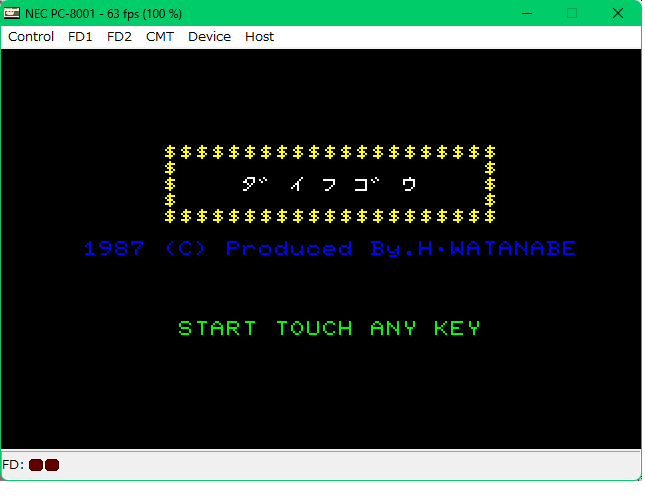Click the white katakana game title text
The width and height of the screenshot is (645, 500).
pyautogui.click(x=329, y=184)
